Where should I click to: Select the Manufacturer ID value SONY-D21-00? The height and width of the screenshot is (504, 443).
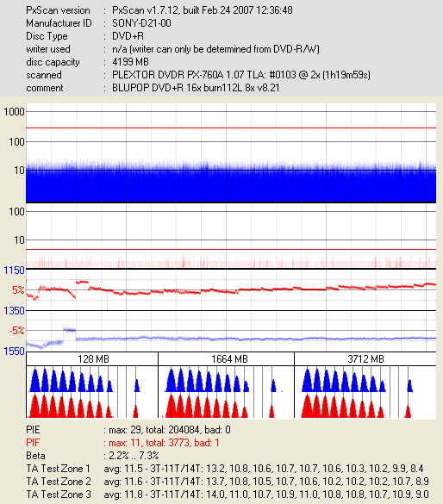click(141, 23)
